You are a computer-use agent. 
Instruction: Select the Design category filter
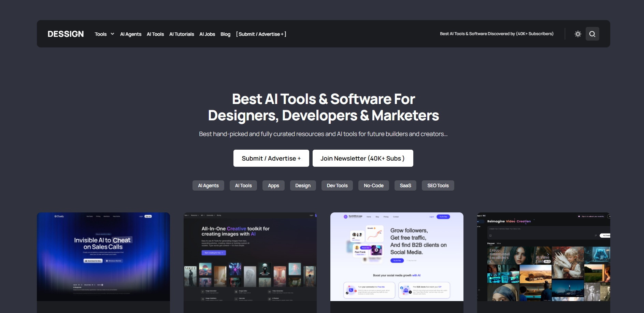[x=303, y=185]
